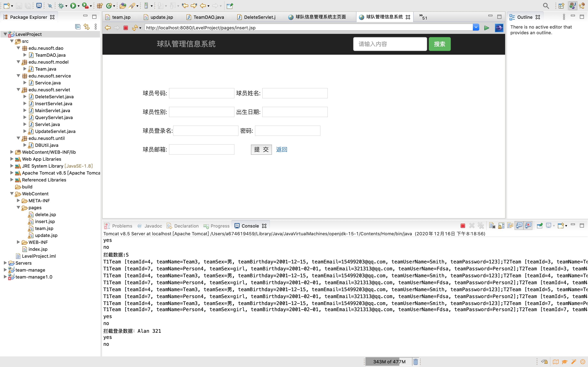
Task: Pin the Console view
Action: tap(539, 226)
